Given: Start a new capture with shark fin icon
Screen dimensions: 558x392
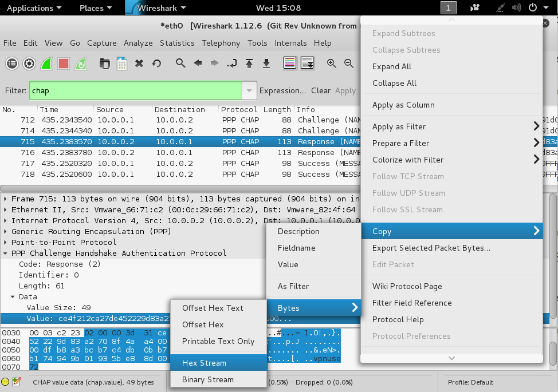Looking at the screenshot, I should pos(46,64).
